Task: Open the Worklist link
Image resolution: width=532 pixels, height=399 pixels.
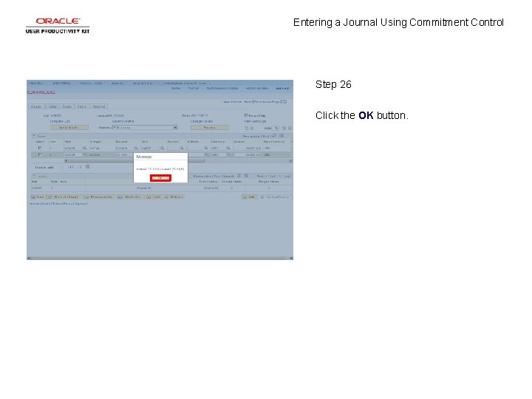Action: pyautogui.click(x=193, y=88)
